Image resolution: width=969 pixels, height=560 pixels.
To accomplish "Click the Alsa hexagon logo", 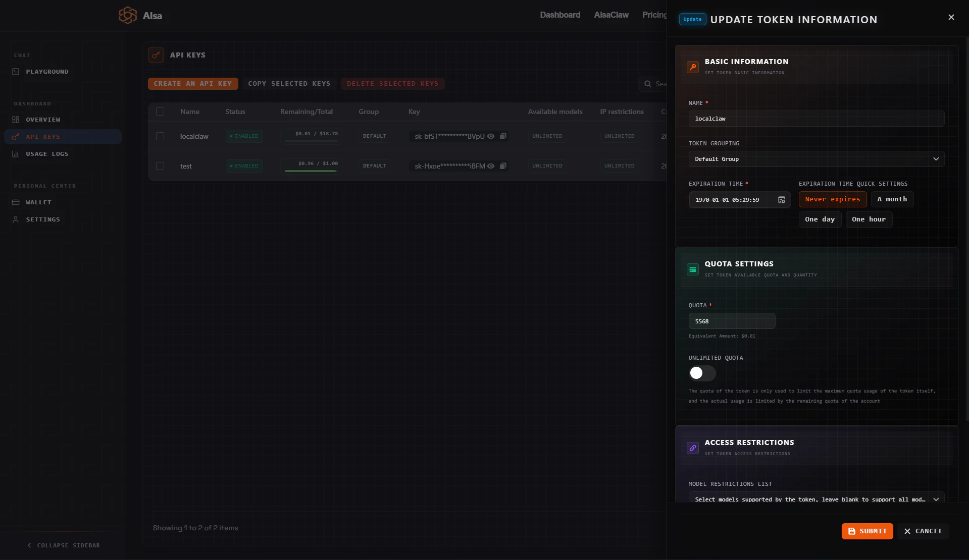I will point(127,15).
